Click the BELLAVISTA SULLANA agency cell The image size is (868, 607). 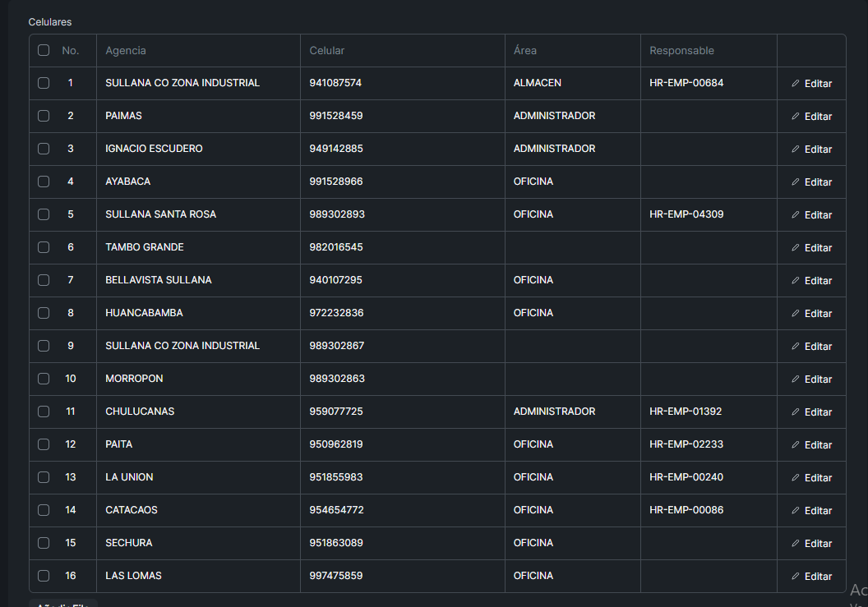159,280
